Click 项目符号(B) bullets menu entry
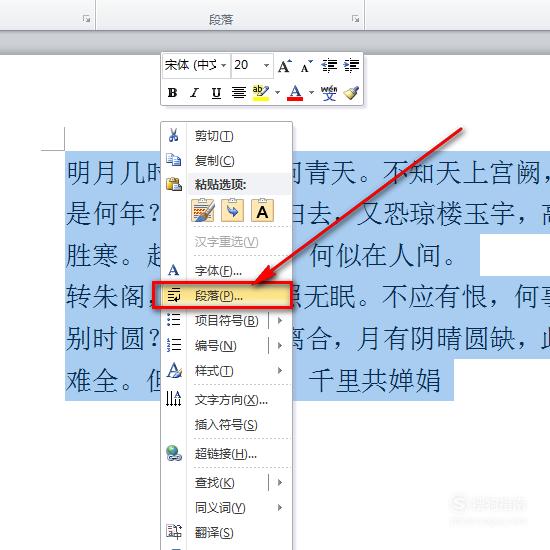 (x=227, y=321)
